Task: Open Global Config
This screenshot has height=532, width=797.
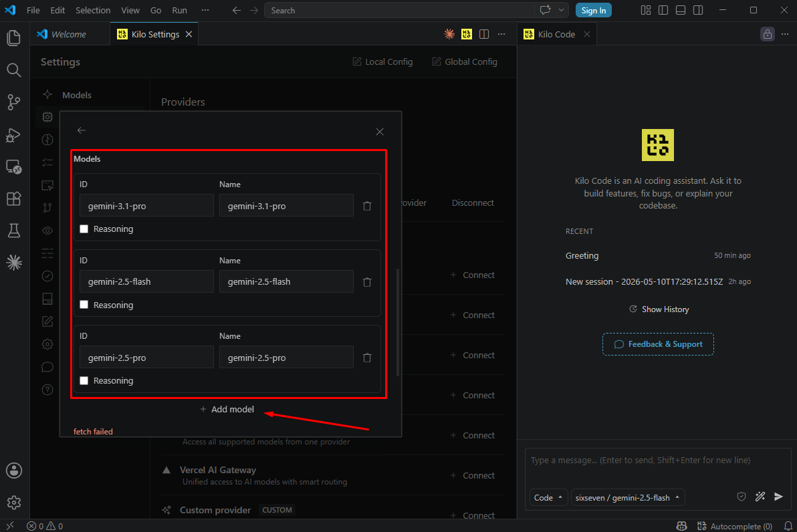Action: coord(465,62)
